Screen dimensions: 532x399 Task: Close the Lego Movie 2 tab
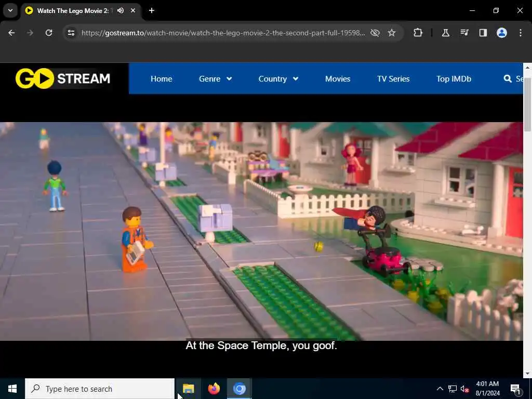click(133, 10)
